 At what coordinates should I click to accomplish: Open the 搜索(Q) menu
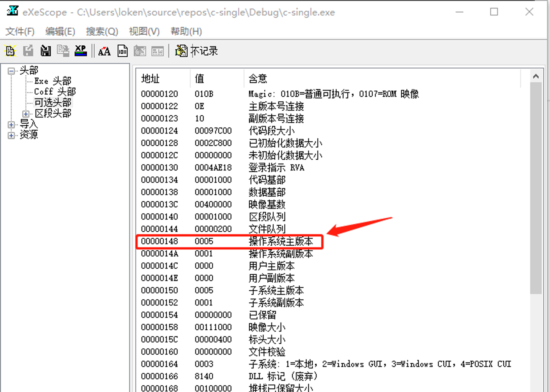pyautogui.click(x=102, y=31)
